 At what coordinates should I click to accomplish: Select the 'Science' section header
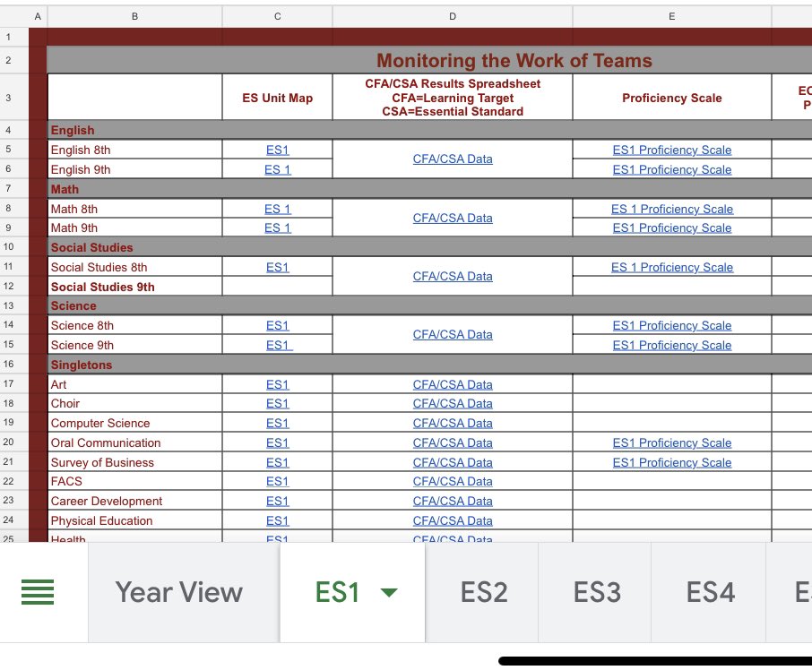click(x=73, y=305)
